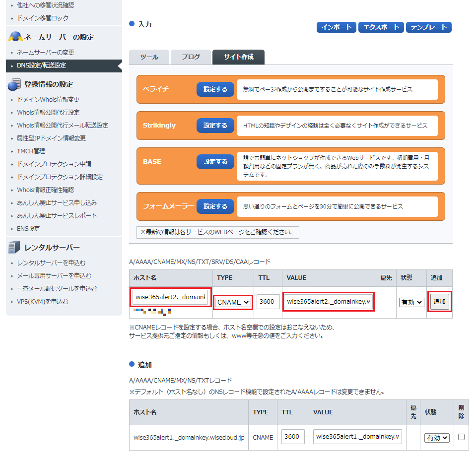Click the エクスポート button
Screen dimensions: 476x458
pos(381,27)
